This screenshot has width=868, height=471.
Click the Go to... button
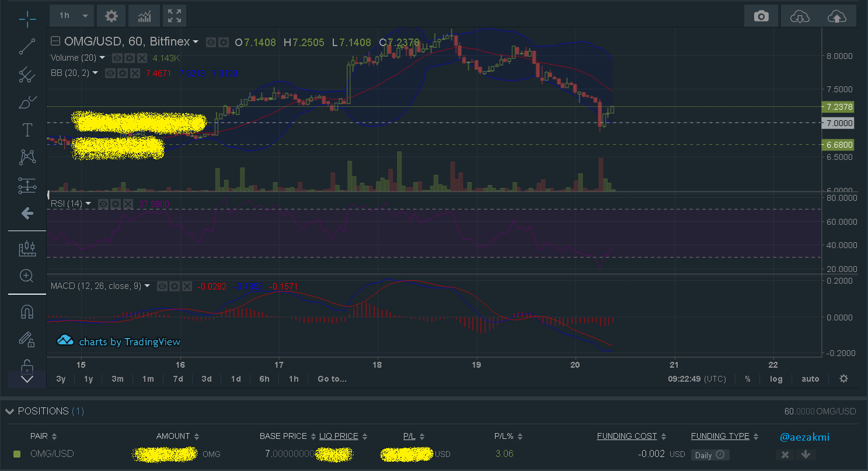pos(332,379)
